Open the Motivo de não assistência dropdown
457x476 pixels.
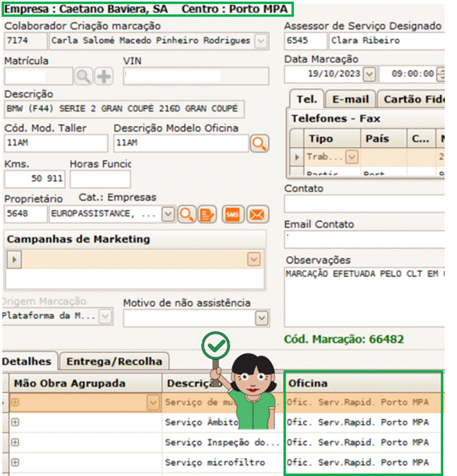pos(261,318)
